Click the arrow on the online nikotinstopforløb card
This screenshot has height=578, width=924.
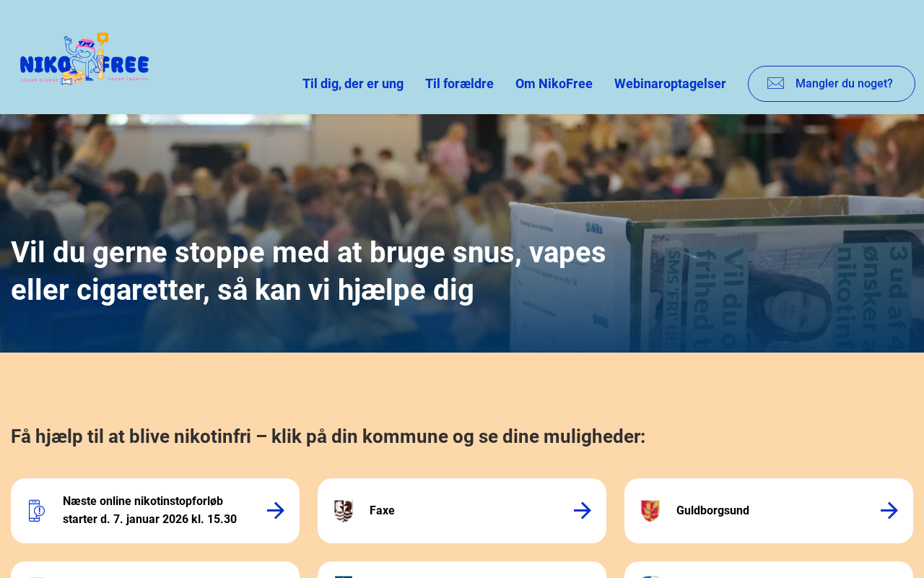(276, 511)
